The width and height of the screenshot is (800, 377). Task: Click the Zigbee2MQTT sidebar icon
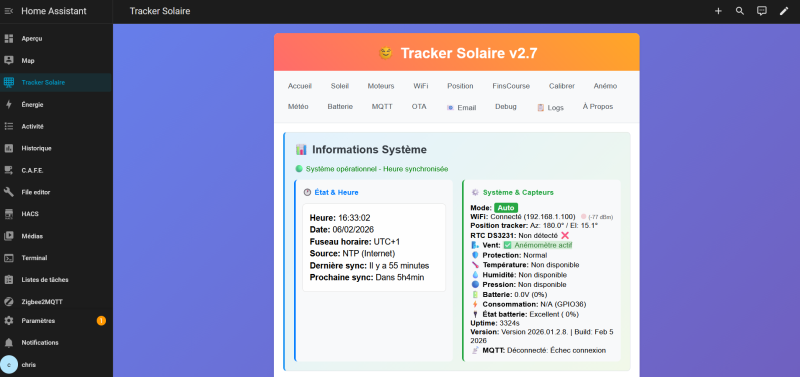(x=9, y=301)
